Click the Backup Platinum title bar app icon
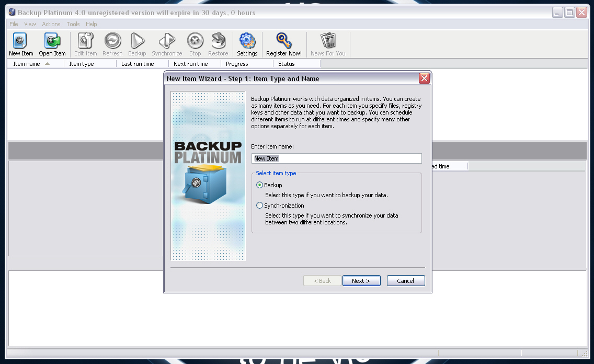 pos(12,13)
